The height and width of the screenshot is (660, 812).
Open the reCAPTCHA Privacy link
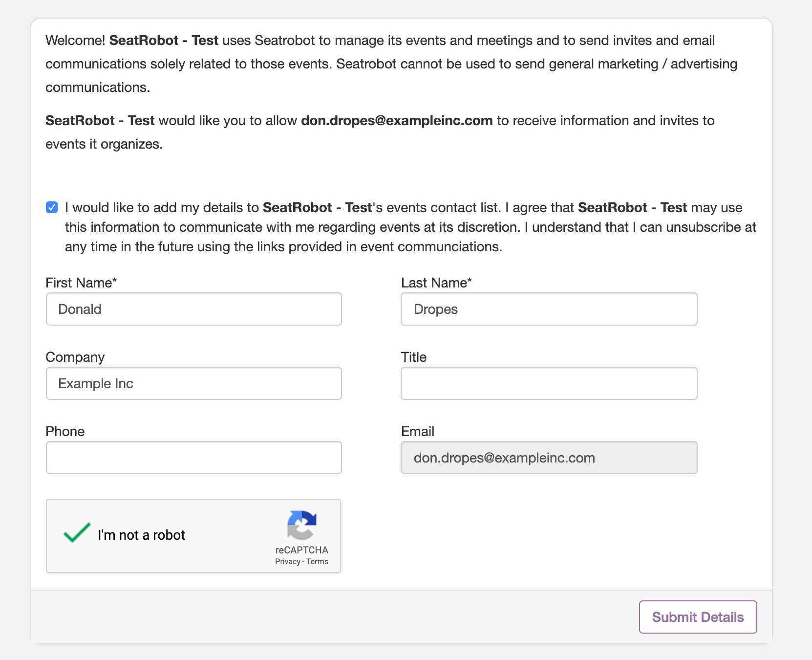287,561
